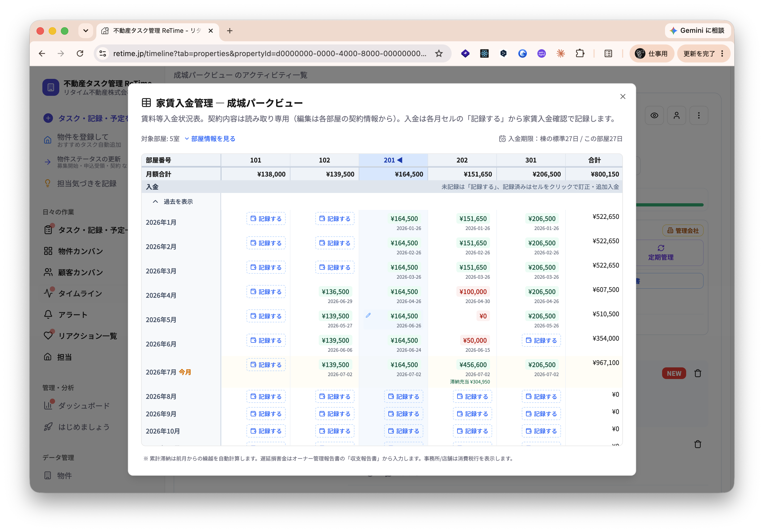Click 記録する for room 301 2026年6月
Image resolution: width=764 pixels, height=532 pixels.
(541, 340)
